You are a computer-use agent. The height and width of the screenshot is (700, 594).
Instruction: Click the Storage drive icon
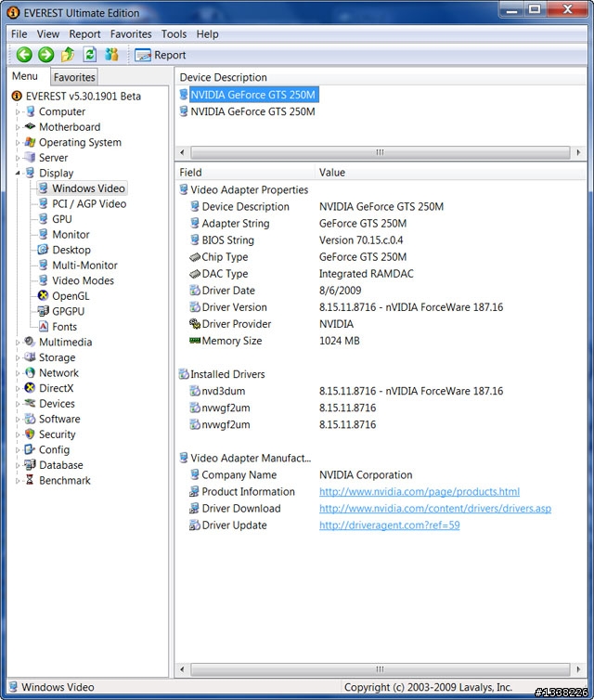pyautogui.click(x=30, y=357)
